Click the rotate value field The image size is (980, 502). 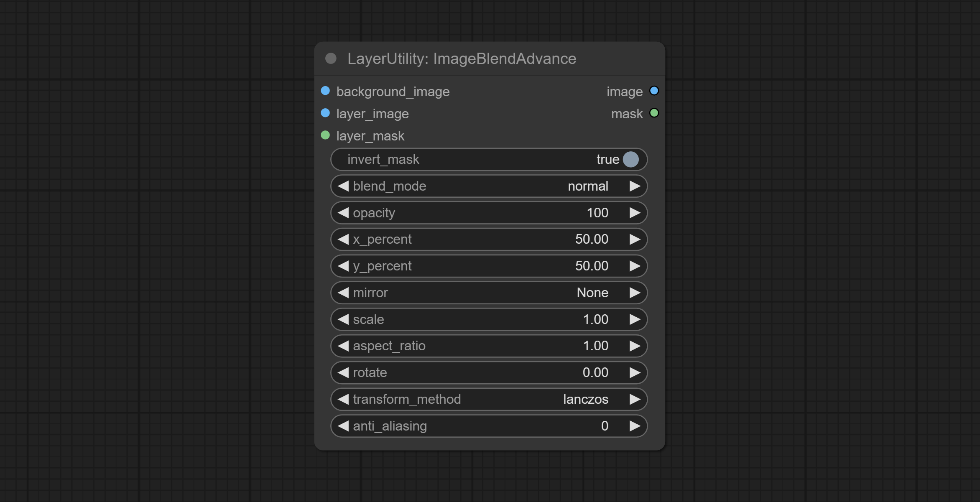[x=488, y=372]
